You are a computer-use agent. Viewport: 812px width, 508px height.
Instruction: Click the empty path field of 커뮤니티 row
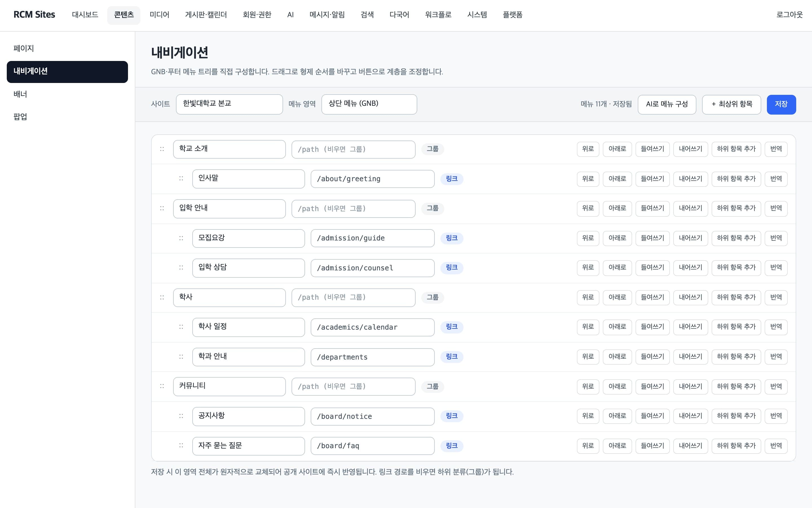coord(353,386)
